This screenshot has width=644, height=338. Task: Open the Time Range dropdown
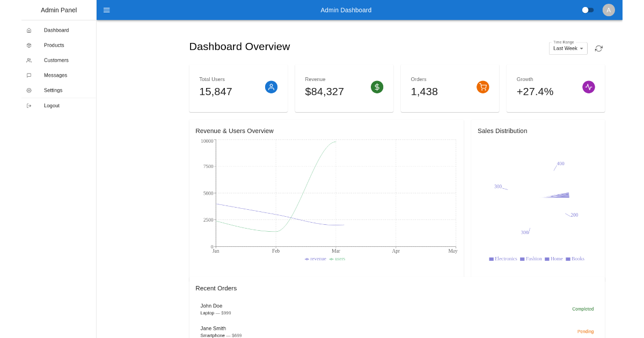567,48
